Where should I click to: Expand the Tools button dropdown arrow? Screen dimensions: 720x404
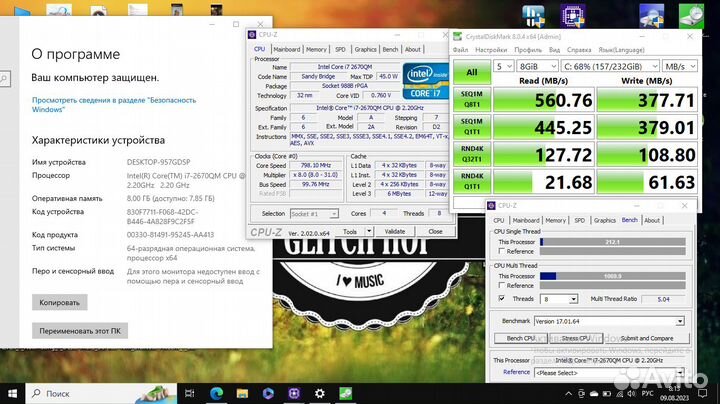tap(369, 231)
